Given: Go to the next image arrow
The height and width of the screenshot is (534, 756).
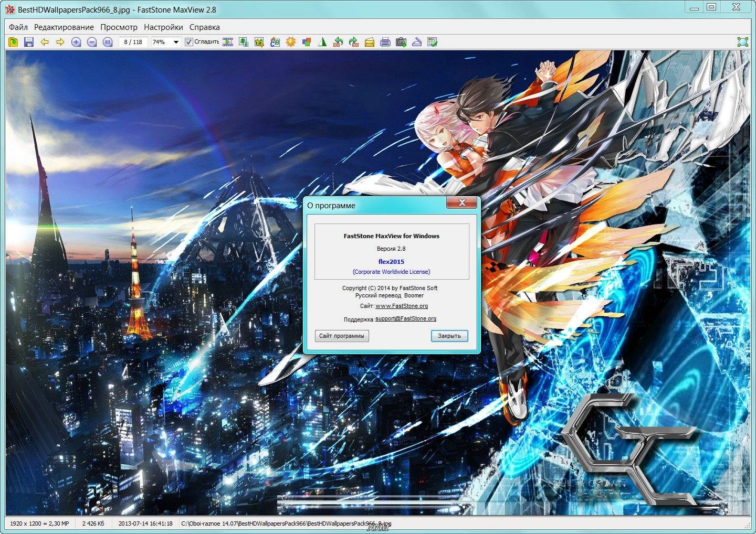Looking at the screenshot, I should [x=60, y=42].
